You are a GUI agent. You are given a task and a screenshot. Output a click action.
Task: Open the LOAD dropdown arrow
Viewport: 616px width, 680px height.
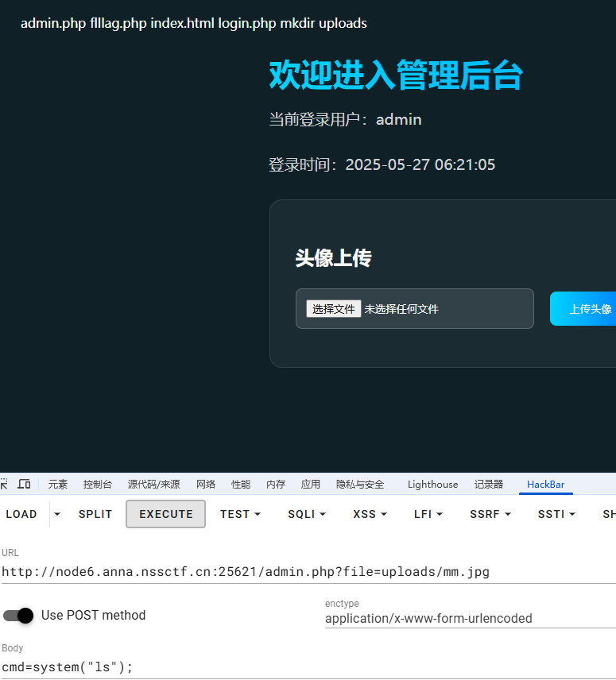[56, 514]
